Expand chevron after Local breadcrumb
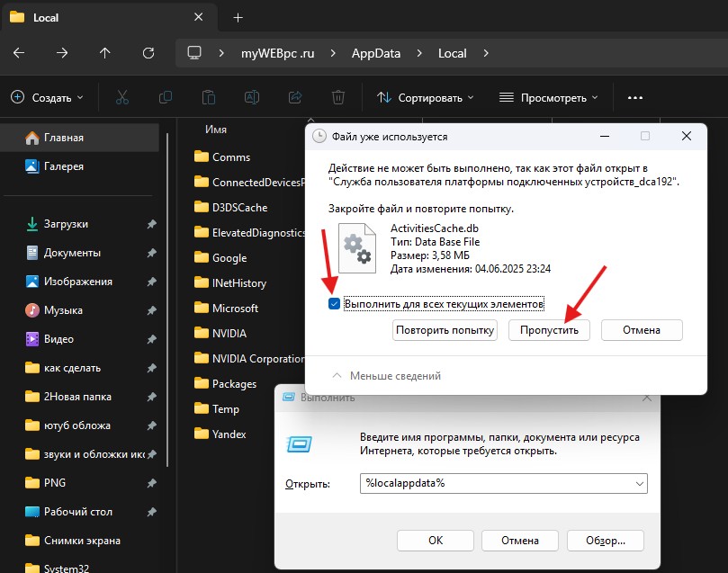728x573 pixels. [x=486, y=53]
